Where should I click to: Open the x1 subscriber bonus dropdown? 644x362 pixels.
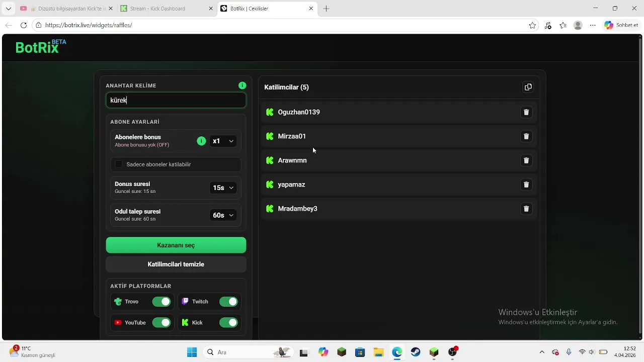click(x=223, y=141)
